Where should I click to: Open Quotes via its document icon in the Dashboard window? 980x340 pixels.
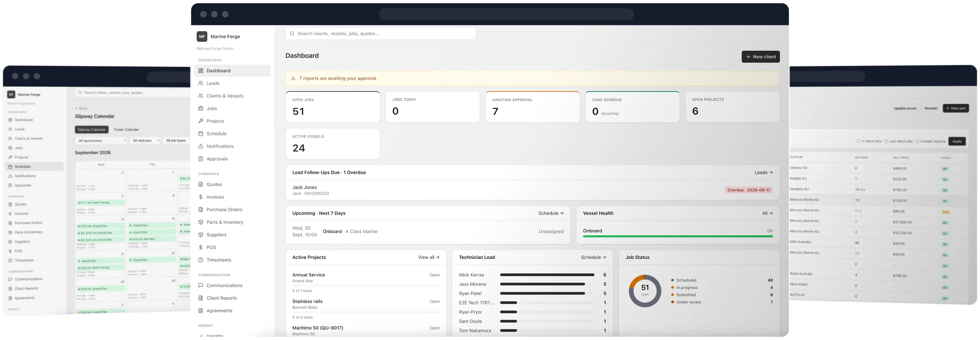pos(200,184)
